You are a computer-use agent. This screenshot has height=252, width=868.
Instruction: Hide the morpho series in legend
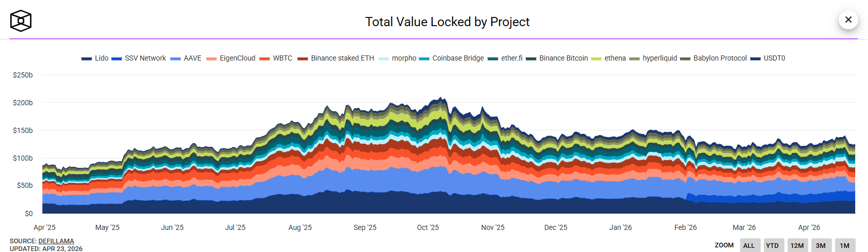point(397,58)
